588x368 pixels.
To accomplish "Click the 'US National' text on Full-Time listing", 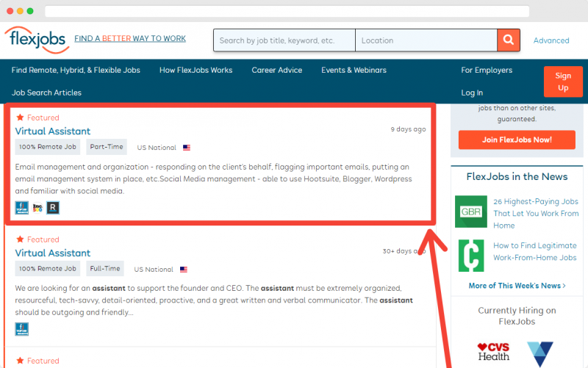I will click(x=154, y=270).
